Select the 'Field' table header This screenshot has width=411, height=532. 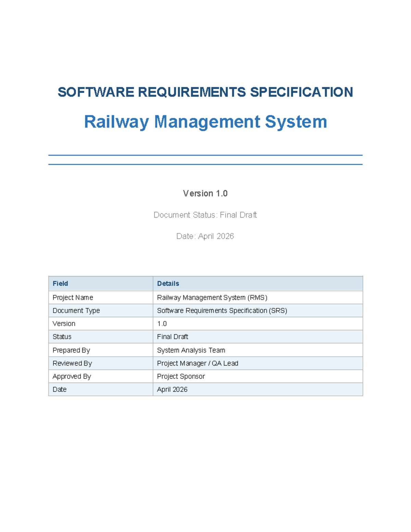(x=101, y=284)
